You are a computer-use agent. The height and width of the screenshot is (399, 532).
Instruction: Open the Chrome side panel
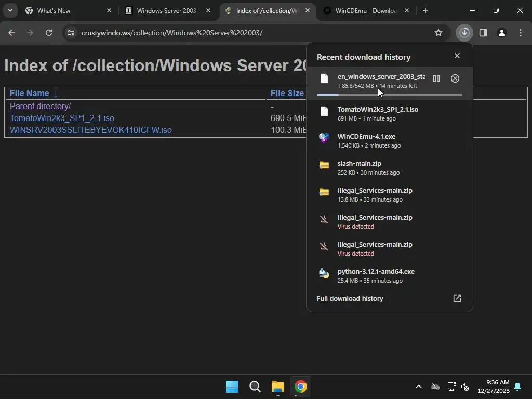483,33
